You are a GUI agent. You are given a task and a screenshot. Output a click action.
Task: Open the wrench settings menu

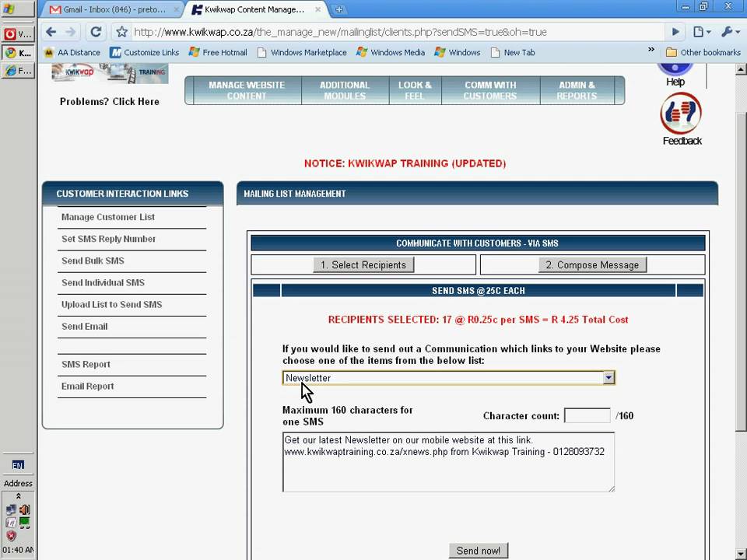pyautogui.click(x=730, y=32)
